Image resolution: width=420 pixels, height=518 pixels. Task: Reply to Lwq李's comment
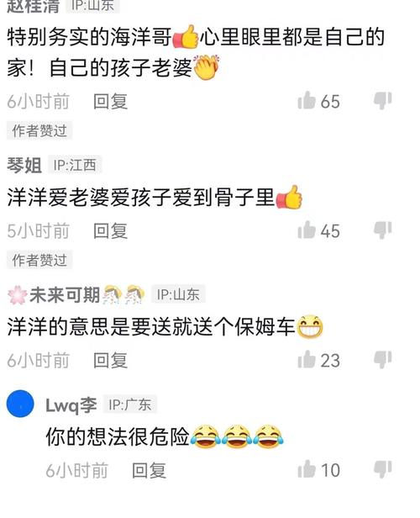pyautogui.click(x=149, y=470)
